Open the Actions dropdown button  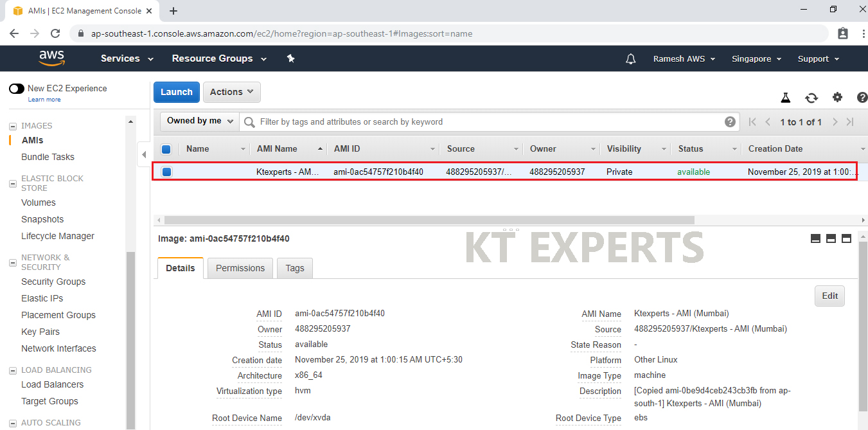pyautogui.click(x=232, y=92)
